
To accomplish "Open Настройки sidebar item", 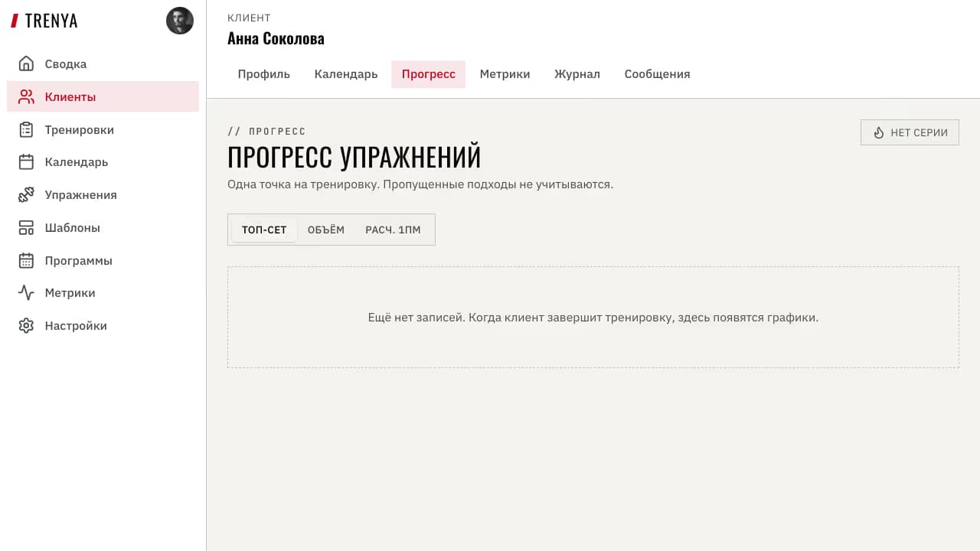I will coord(103,325).
